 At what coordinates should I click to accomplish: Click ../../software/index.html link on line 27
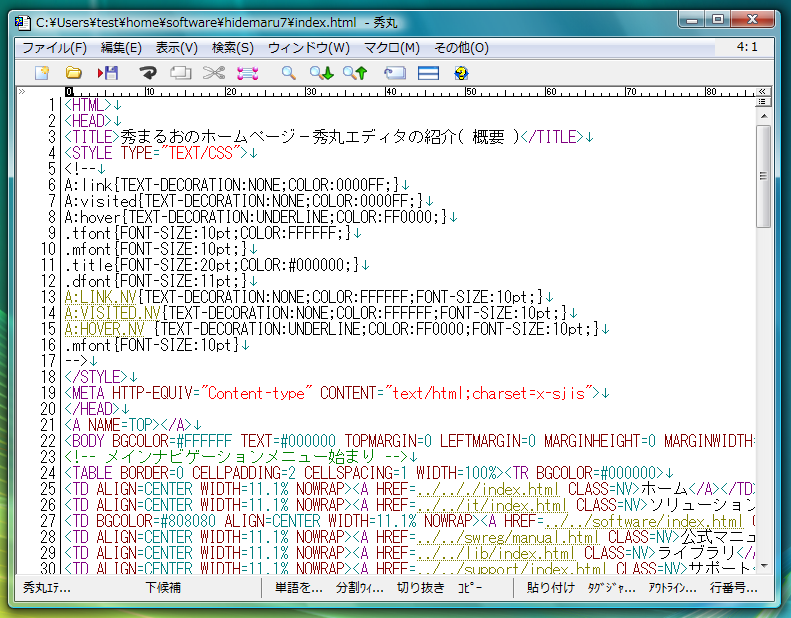(x=644, y=521)
